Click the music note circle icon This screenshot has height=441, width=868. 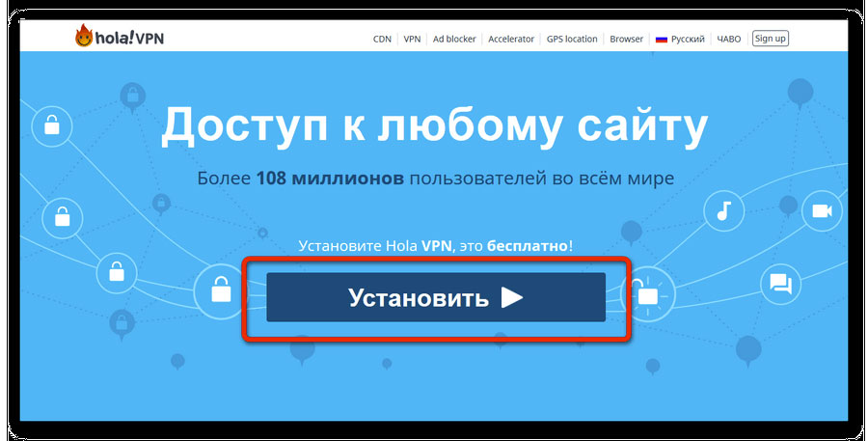point(723,211)
